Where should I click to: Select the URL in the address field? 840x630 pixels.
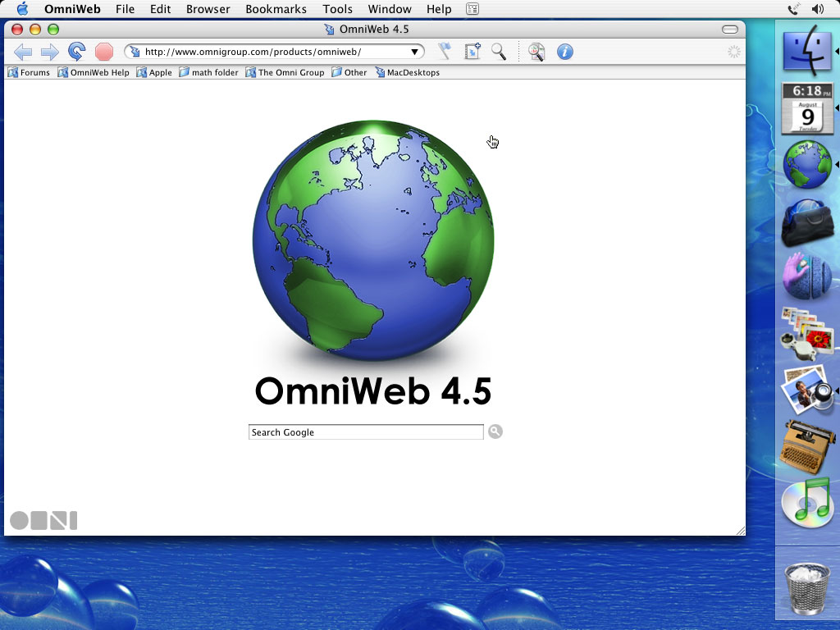pos(253,52)
